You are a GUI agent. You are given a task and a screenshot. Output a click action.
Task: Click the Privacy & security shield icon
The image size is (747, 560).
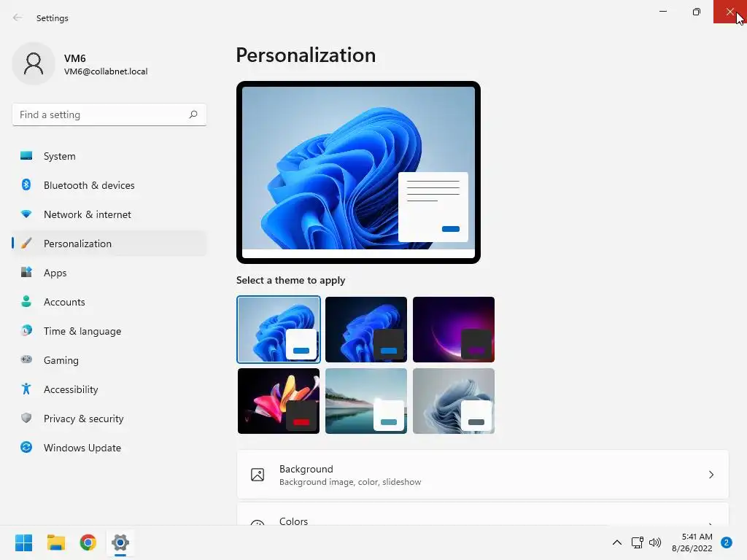(26, 418)
